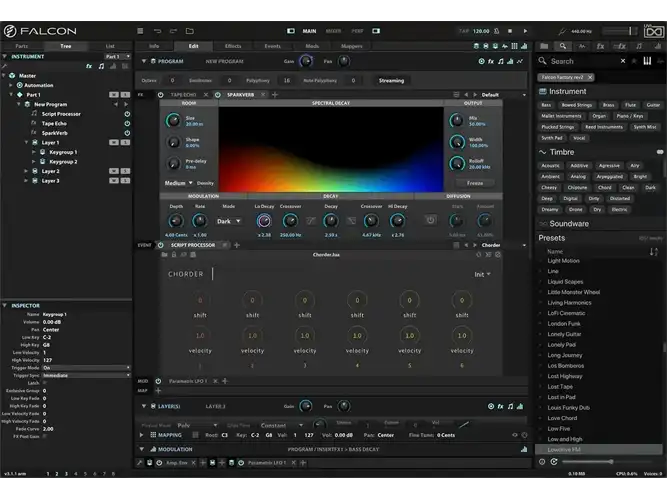Toggle Parametric LFO 1 power in MOD row
Image resolution: width=667 pixels, height=500 pixels.
tap(158, 381)
